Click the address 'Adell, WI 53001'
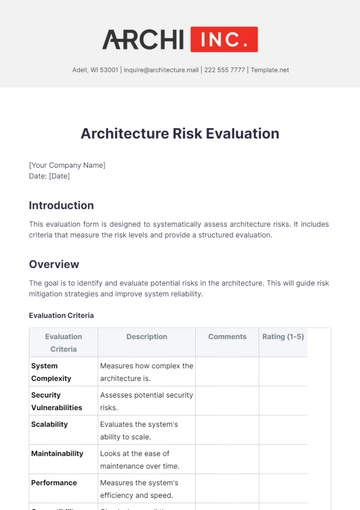This screenshot has height=510, width=360. tap(95, 70)
